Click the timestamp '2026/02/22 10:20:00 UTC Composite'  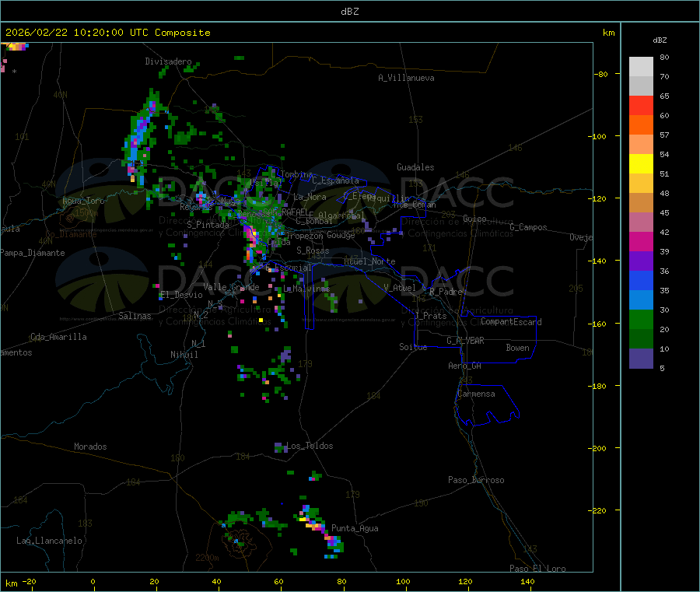pos(107,33)
